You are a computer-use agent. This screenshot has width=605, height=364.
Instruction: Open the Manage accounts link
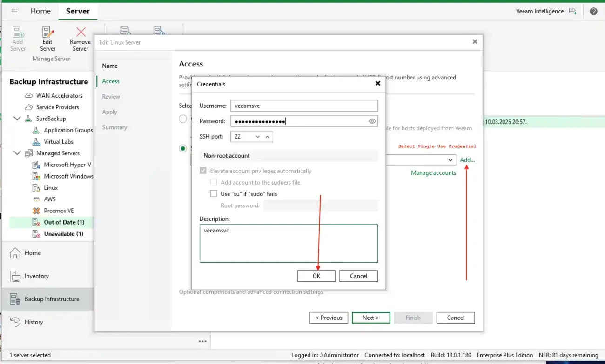pos(433,173)
